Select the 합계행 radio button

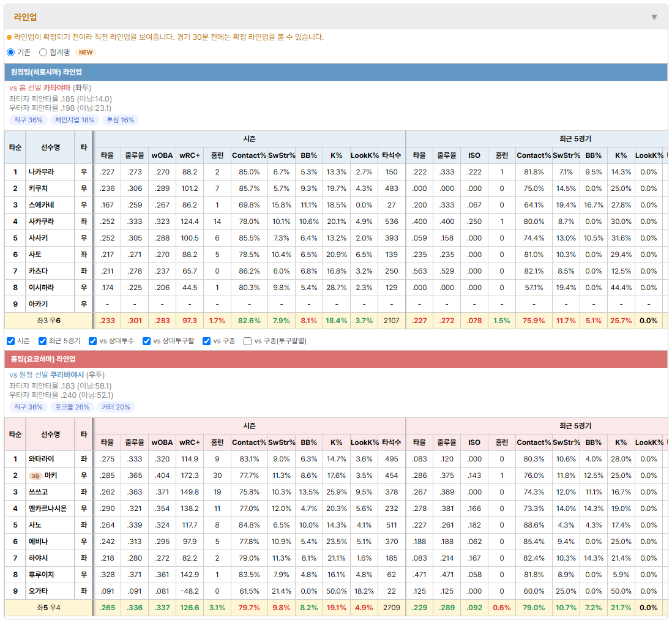tap(43, 52)
